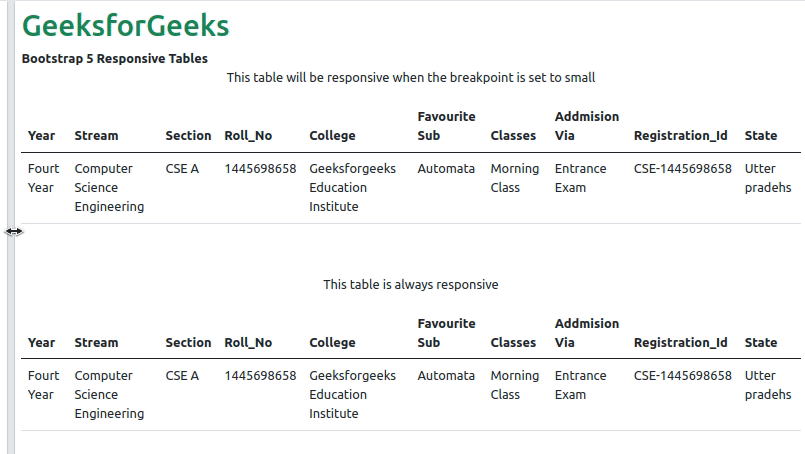Click 'Registration_Id' header in first table

[x=680, y=136]
